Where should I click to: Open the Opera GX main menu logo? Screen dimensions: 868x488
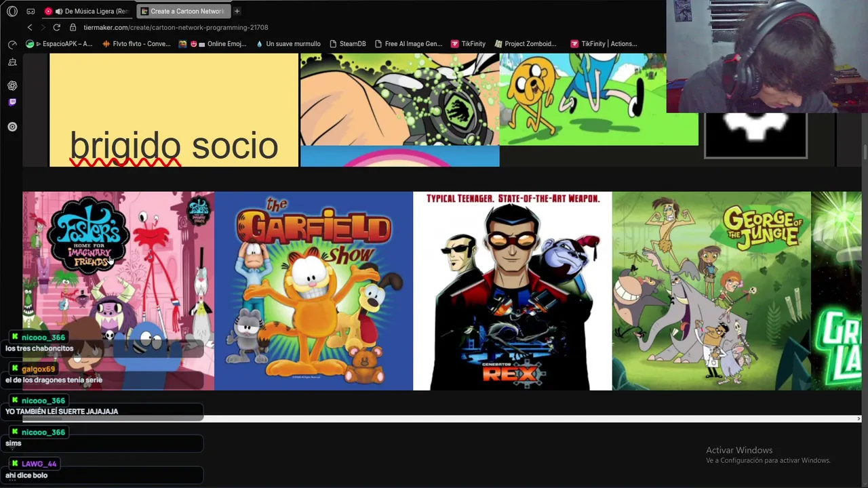tap(12, 11)
